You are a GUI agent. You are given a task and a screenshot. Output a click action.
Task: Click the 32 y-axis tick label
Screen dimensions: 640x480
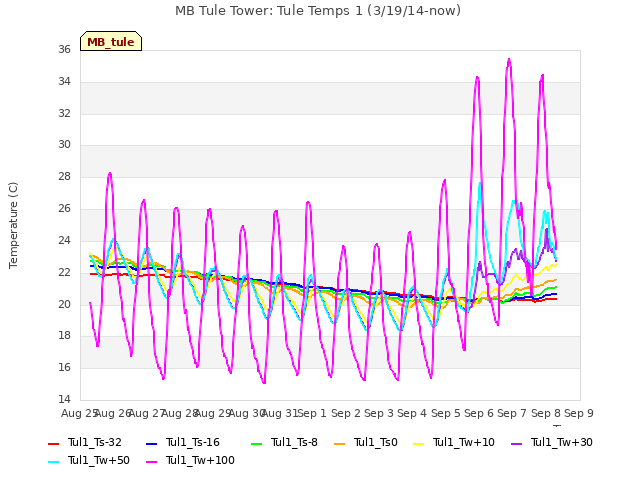click(64, 113)
